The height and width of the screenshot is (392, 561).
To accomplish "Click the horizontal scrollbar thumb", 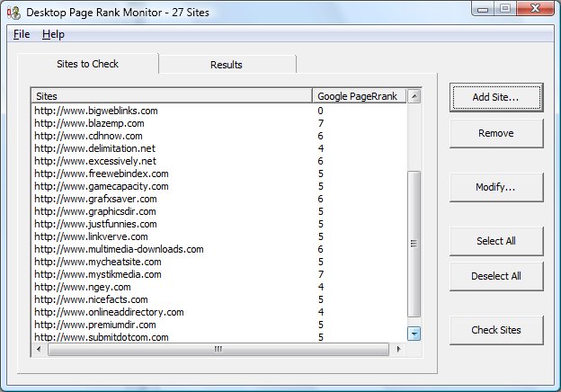I will click(x=218, y=349).
